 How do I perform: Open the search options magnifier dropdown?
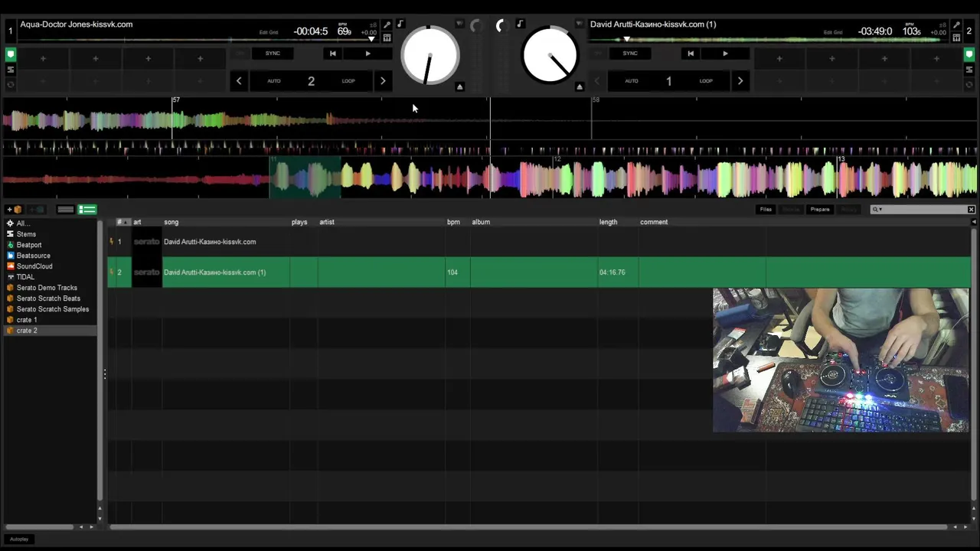pyautogui.click(x=877, y=210)
